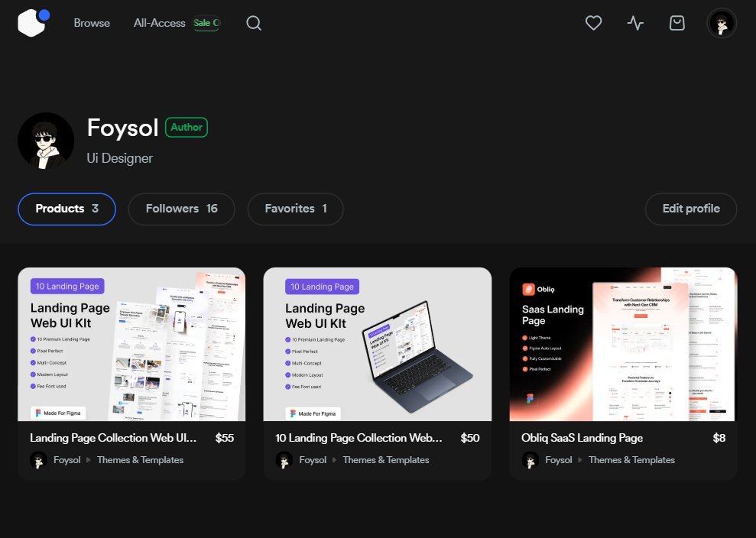Switch to the Favorites tab
The image size is (756, 538).
[x=295, y=209]
